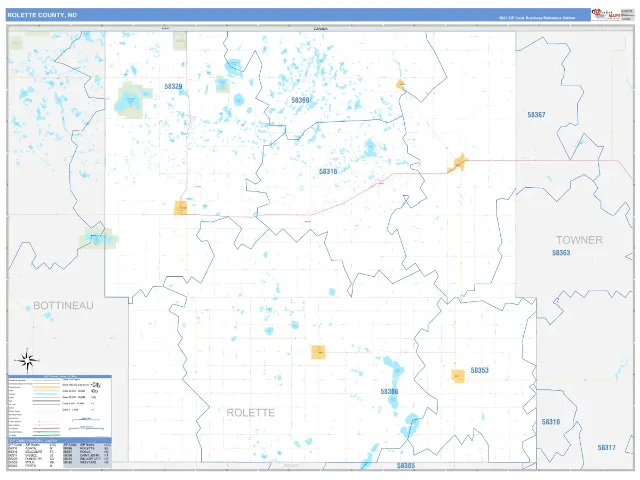Click the ROLETTE COUNTY, ND title

point(42,15)
